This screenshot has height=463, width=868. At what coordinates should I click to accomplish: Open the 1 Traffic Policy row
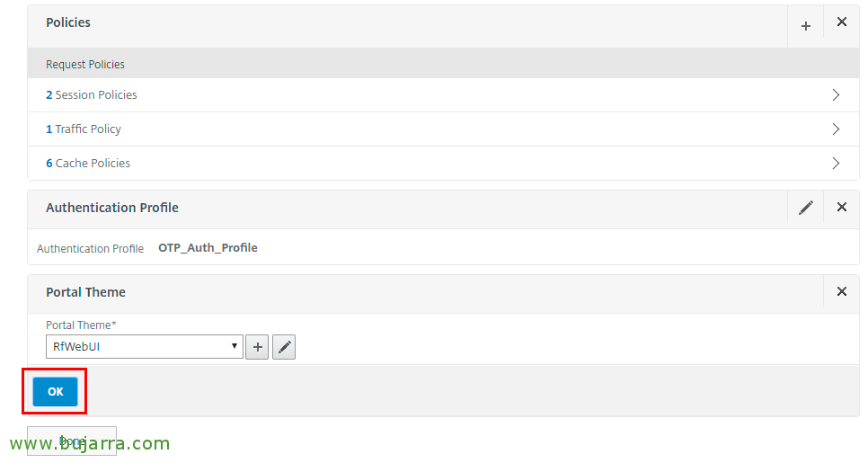[443, 129]
